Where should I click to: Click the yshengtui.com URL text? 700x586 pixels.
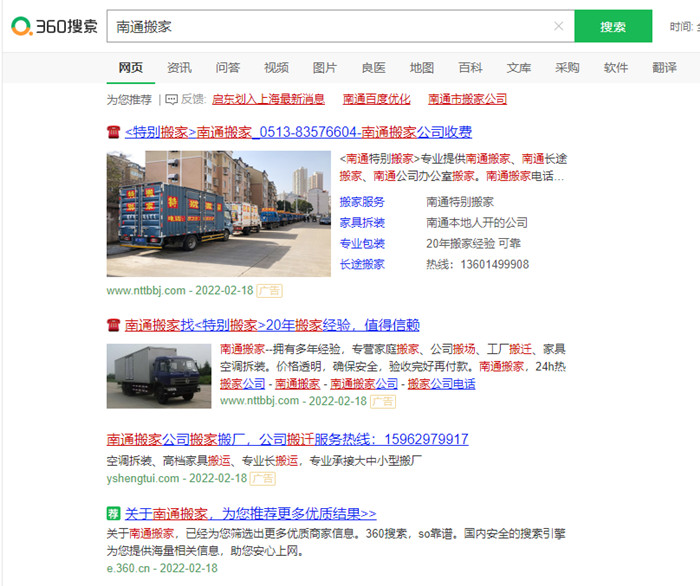[x=143, y=478]
